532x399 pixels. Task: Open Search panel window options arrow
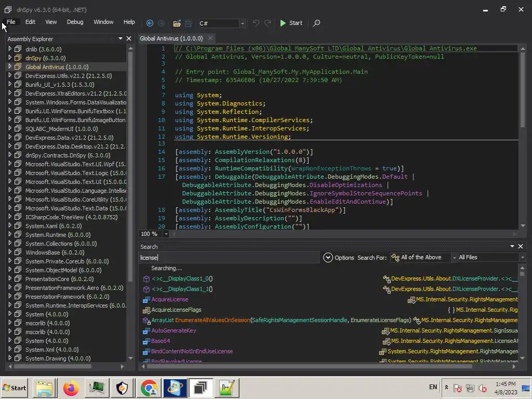(x=512, y=246)
